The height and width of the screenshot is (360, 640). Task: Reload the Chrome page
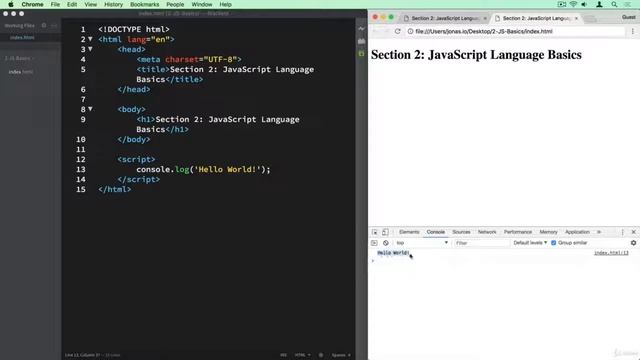point(397,31)
